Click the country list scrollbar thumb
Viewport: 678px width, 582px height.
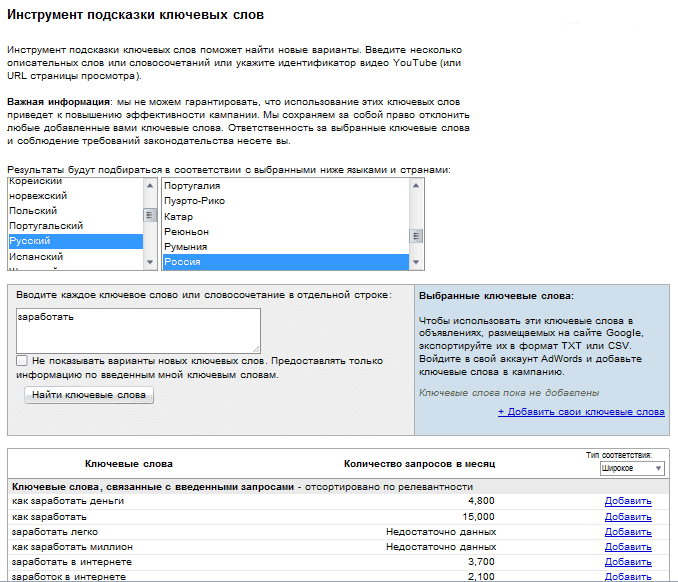pos(416,236)
